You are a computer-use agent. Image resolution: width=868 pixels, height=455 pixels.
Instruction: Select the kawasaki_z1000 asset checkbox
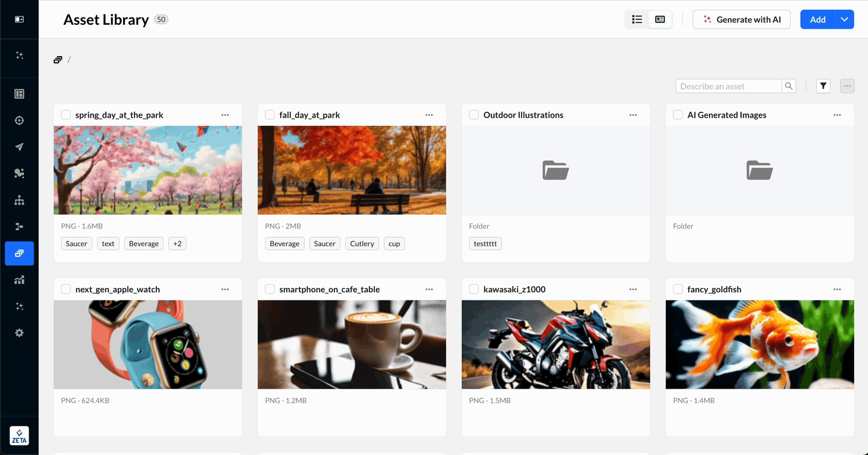click(474, 289)
